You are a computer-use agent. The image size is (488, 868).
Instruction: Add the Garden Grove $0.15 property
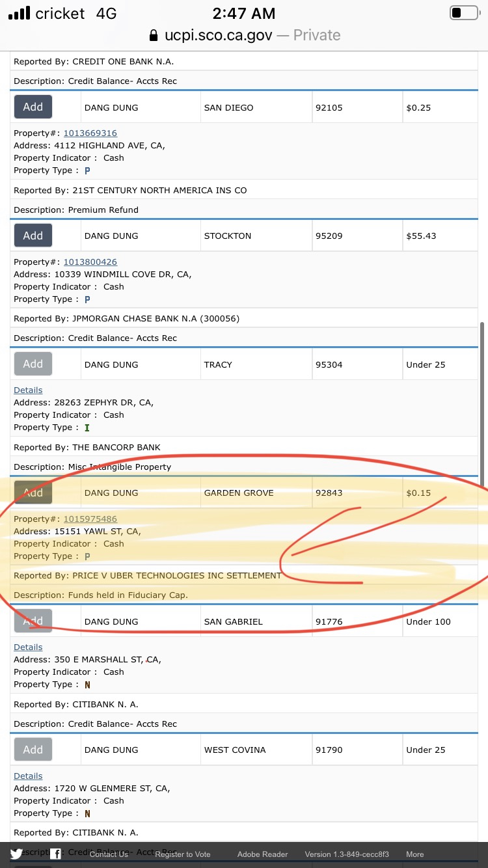coord(33,493)
